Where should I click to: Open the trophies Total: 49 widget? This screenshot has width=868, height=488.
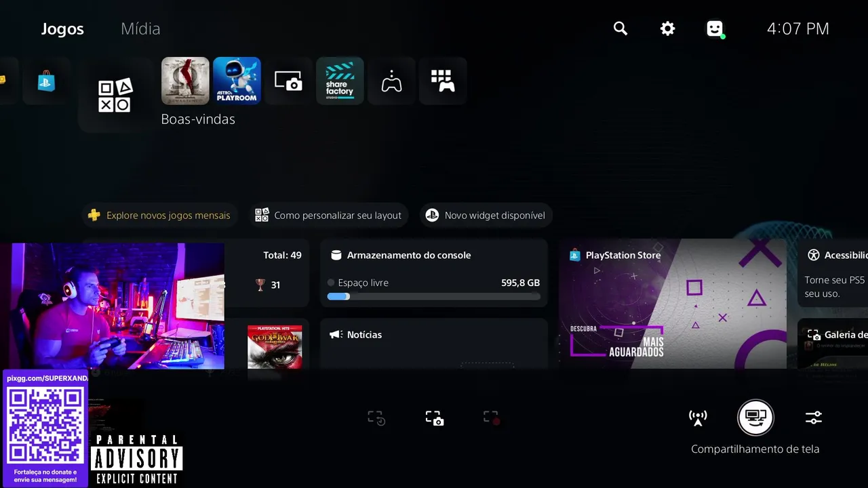click(267, 272)
